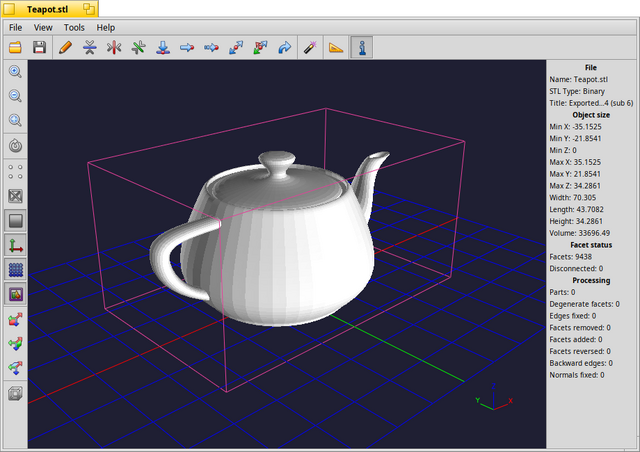Open an STL file with the folder icon
Viewport: 640px width, 452px height.
pos(15,47)
